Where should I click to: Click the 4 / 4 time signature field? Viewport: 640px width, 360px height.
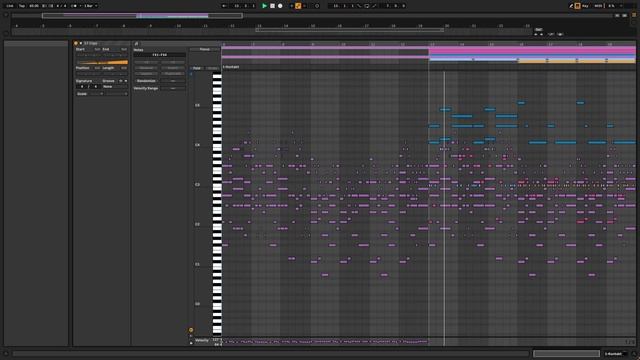(x=61, y=6)
